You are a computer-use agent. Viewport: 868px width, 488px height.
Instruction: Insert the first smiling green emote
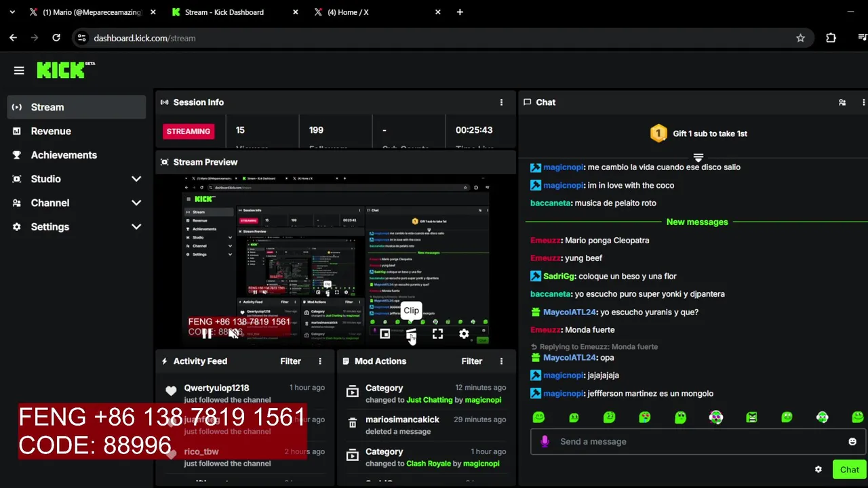pyautogui.click(x=538, y=418)
